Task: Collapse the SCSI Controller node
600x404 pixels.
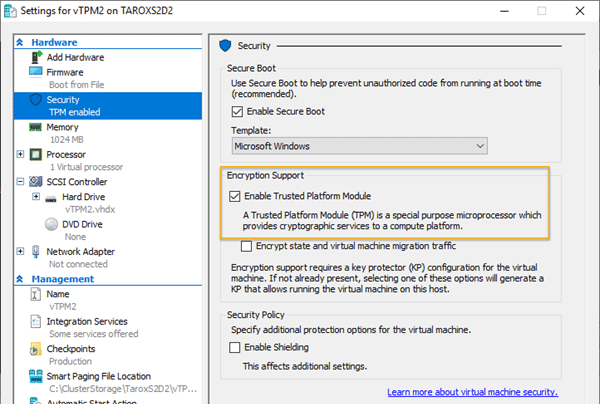Action: [20, 181]
